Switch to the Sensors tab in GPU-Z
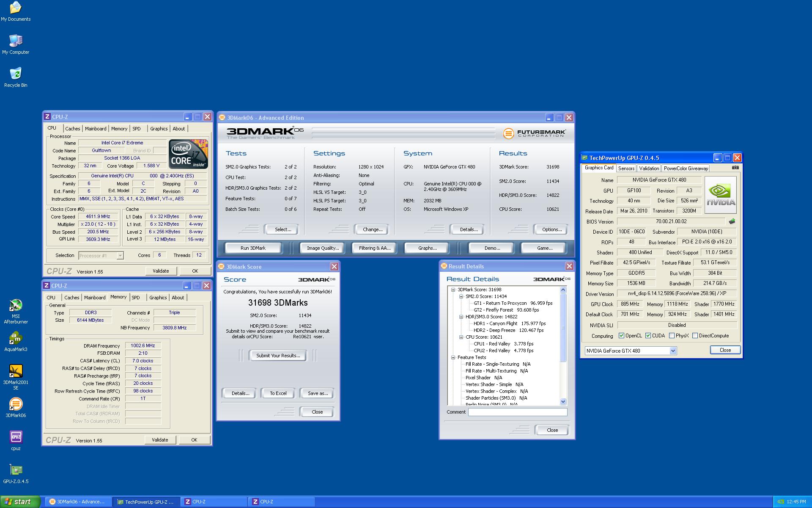 (x=626, y=168)
